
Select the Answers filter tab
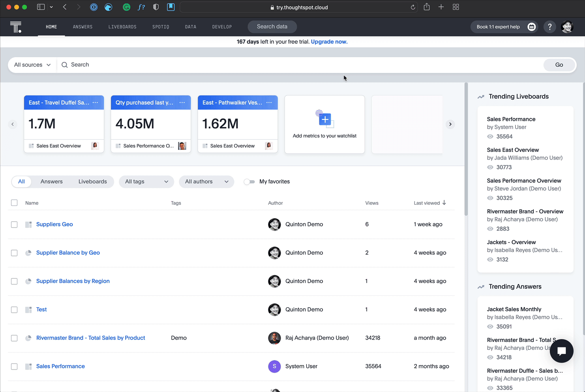[52, 182]
